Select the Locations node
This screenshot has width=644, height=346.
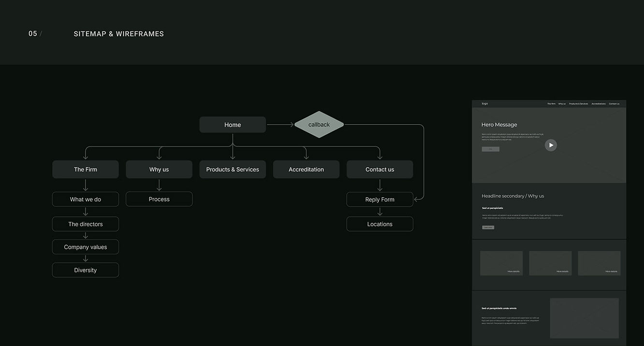click(380, 224)
